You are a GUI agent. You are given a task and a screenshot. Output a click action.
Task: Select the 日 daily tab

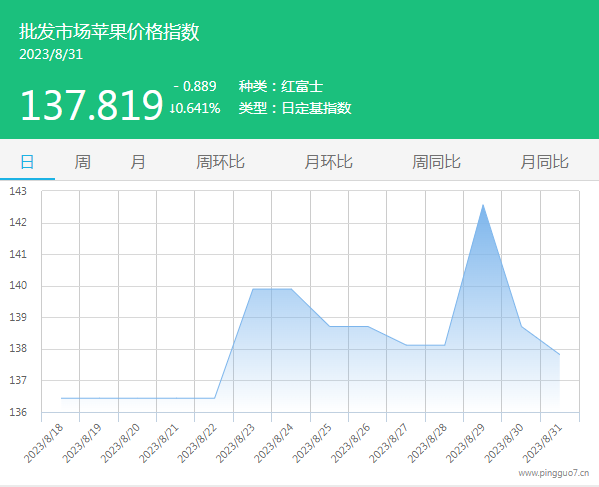pyautogui.click(x=27, y=162)
